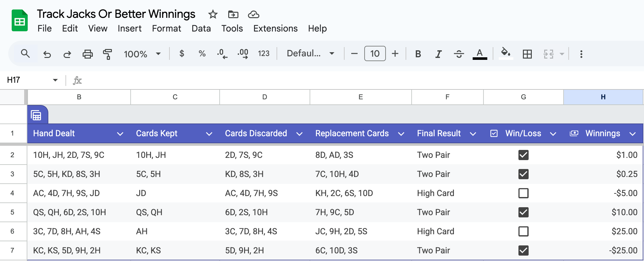Click the font size input field

375,53
